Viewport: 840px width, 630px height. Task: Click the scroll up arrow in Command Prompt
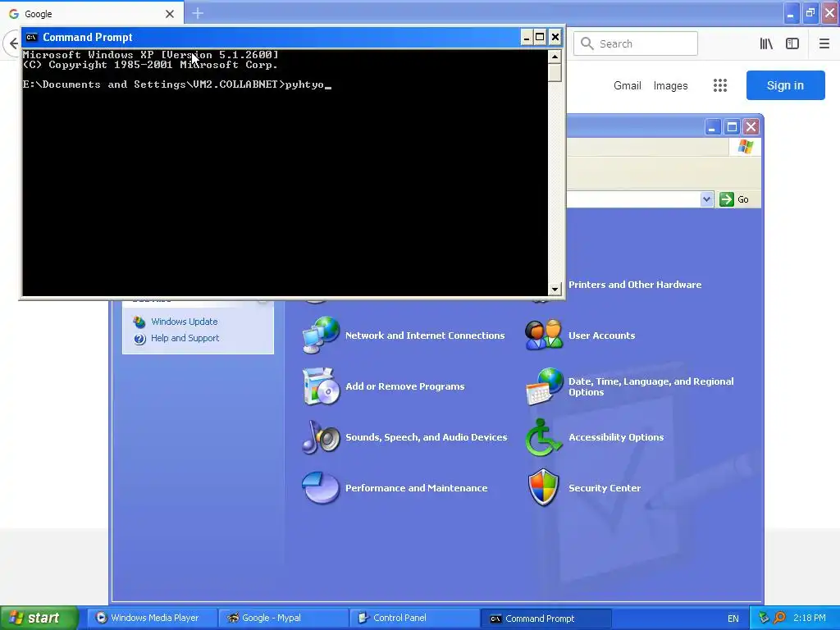point(555,56)
